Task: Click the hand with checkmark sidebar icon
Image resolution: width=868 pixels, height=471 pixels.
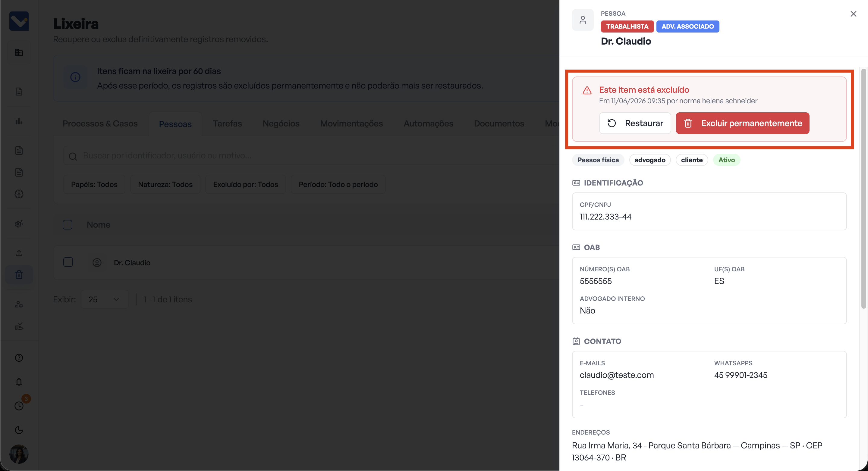Action: [19, 326]
